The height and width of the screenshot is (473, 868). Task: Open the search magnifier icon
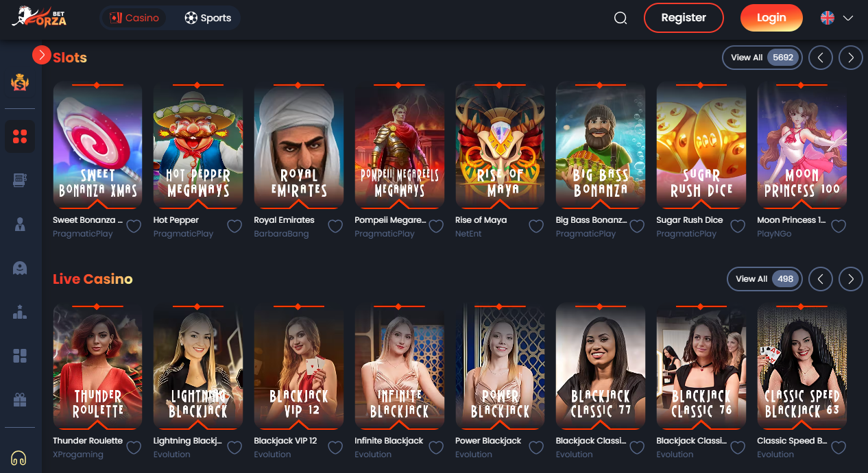coord(620,19)
